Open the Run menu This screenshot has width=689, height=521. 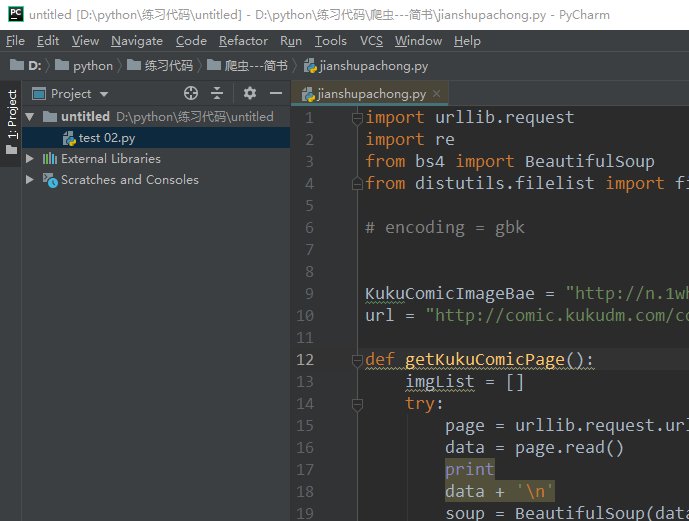pos(291,41)
